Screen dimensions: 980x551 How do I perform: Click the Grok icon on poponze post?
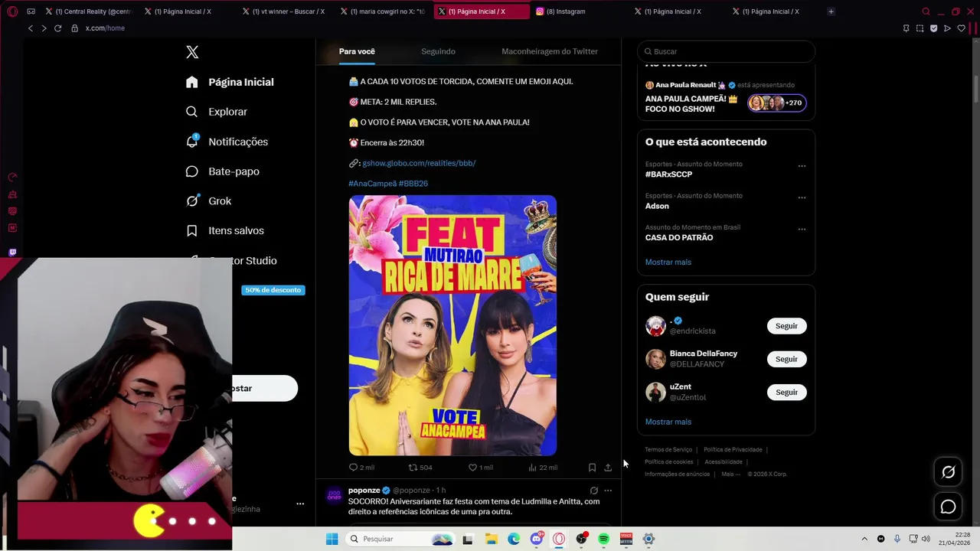593,491
